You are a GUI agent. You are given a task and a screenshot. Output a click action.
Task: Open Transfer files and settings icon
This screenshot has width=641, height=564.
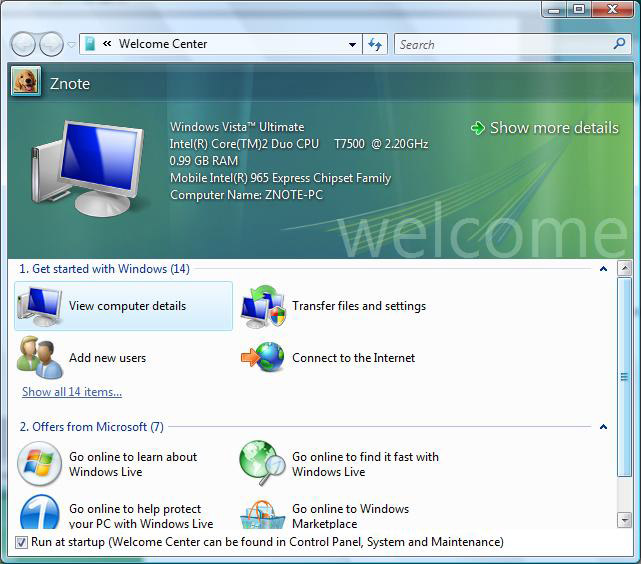pos(263,306)
